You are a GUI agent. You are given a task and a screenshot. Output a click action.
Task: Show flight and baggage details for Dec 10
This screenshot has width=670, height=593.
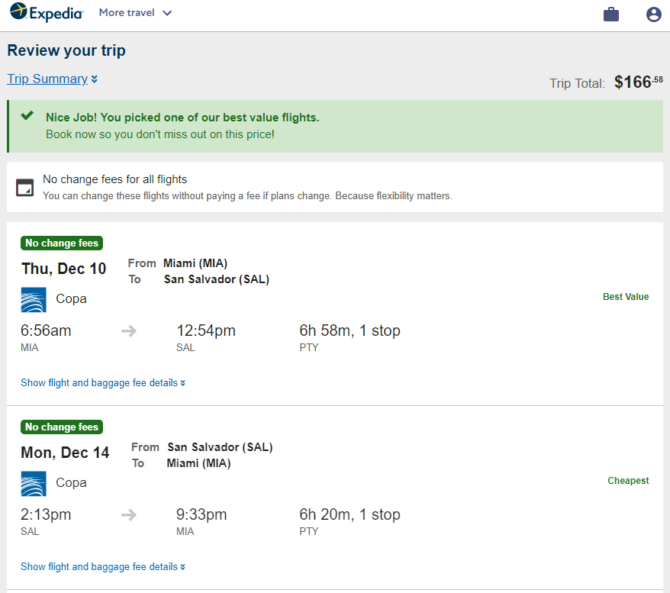point(103,382)
